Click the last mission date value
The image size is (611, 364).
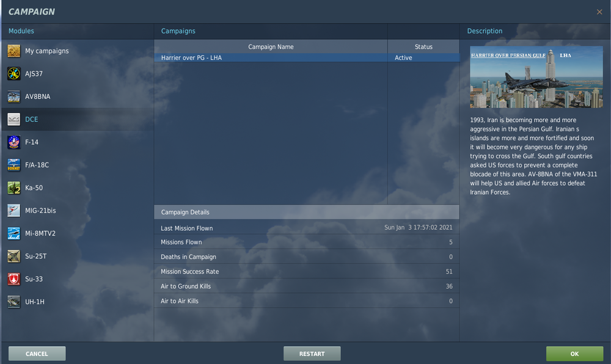click(418, 227)
